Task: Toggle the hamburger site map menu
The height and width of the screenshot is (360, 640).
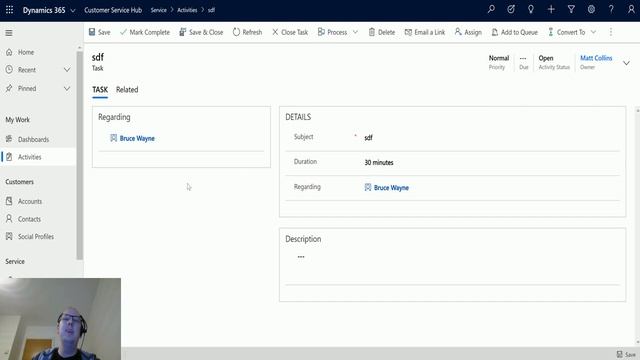Action: pos(9,33)
